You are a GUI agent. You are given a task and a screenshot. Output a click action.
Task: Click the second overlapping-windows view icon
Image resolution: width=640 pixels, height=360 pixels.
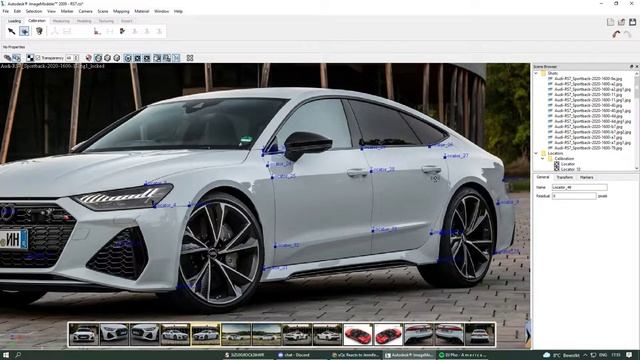(x=167, y=58)
